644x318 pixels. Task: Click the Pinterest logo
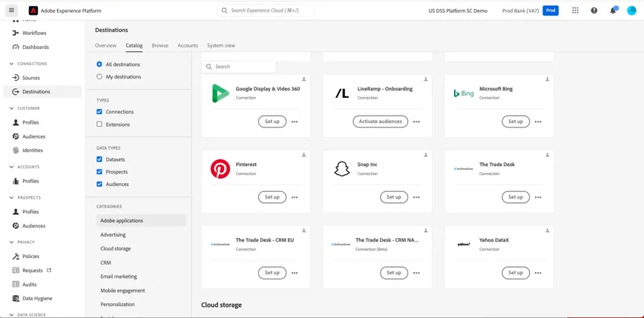(x=220, y=169)
